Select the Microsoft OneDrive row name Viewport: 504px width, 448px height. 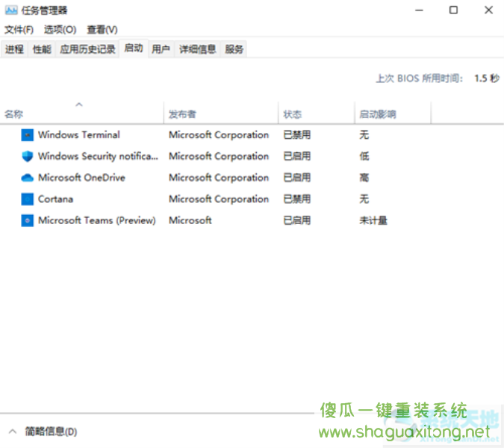tap(81, 178)
